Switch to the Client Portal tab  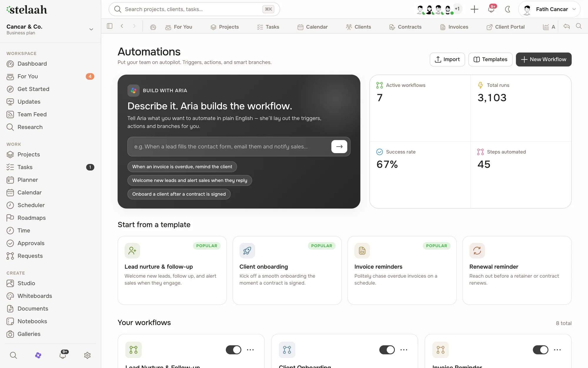point(505,27)
